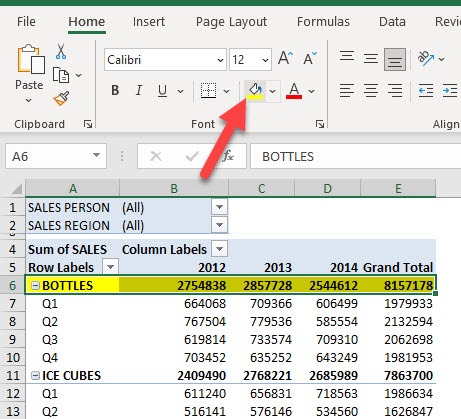Open Row Labels filter dropdown
Screen dimensions: 461x419
[x=110, y=267]
